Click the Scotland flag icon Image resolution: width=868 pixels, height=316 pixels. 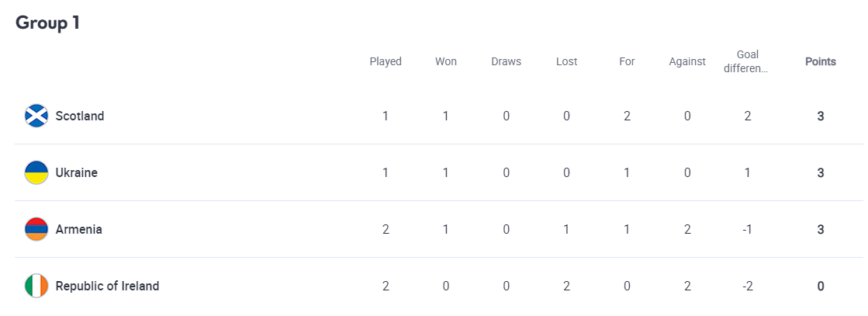coord(36,116)
